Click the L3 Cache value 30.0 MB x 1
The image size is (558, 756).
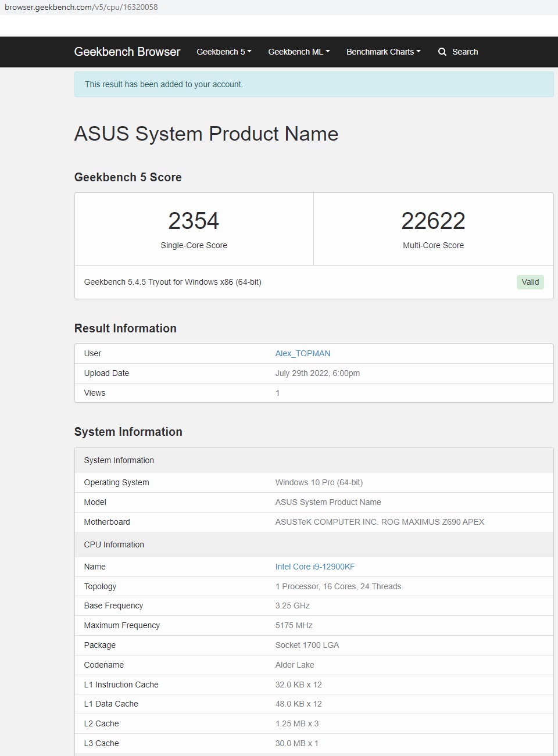coord(297,743)
